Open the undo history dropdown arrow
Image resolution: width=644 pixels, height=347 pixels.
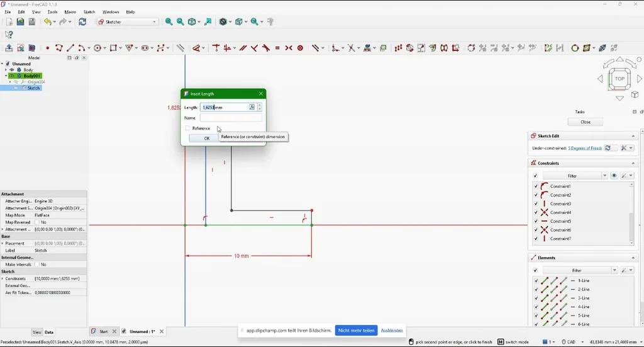[55, 22]
